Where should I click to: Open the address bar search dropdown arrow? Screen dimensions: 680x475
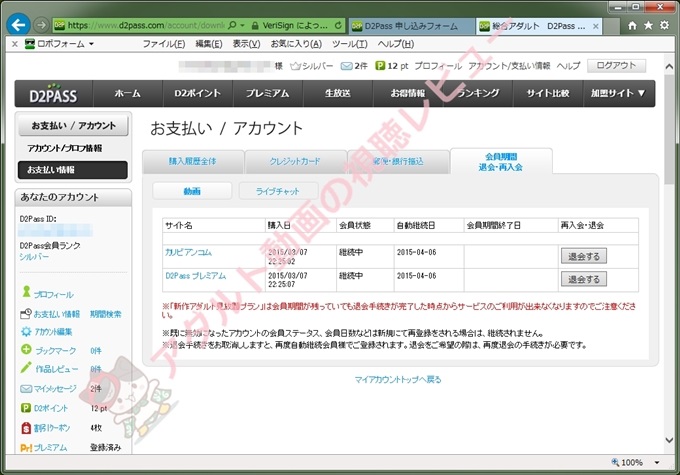point(242,26)
